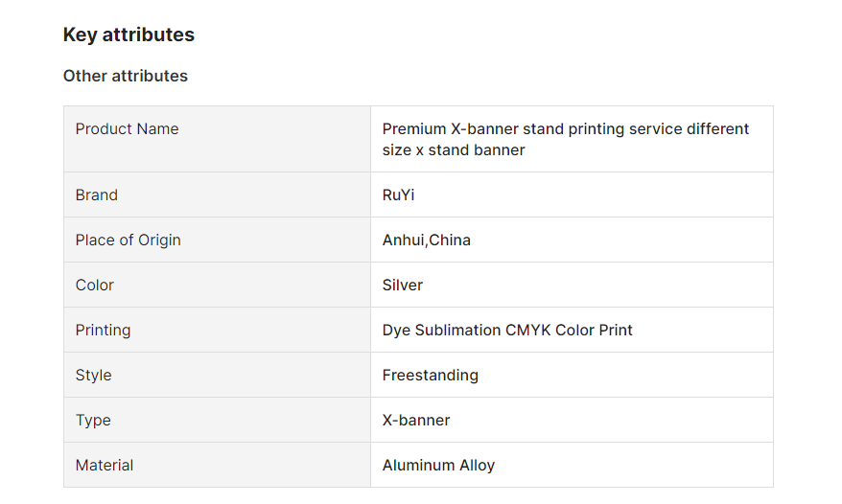
Task: Click the Silver color value
Action: [x=403, y=285]
